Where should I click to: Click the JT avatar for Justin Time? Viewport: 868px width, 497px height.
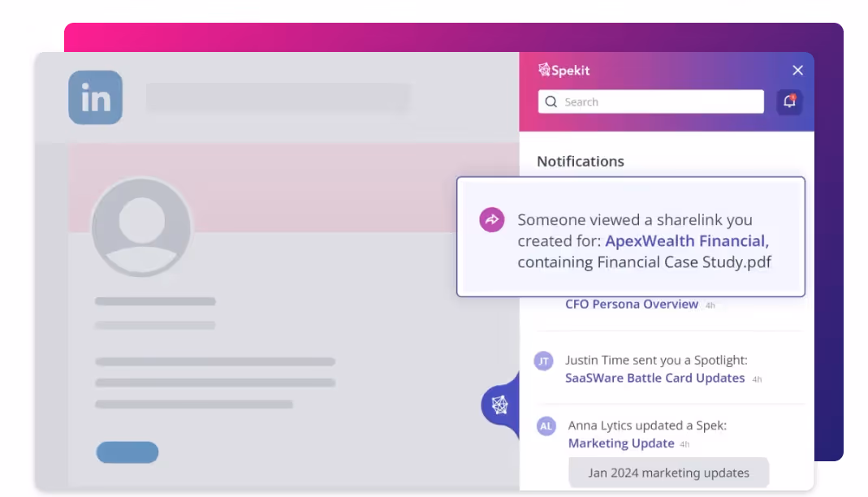click(x=543, y=361)
